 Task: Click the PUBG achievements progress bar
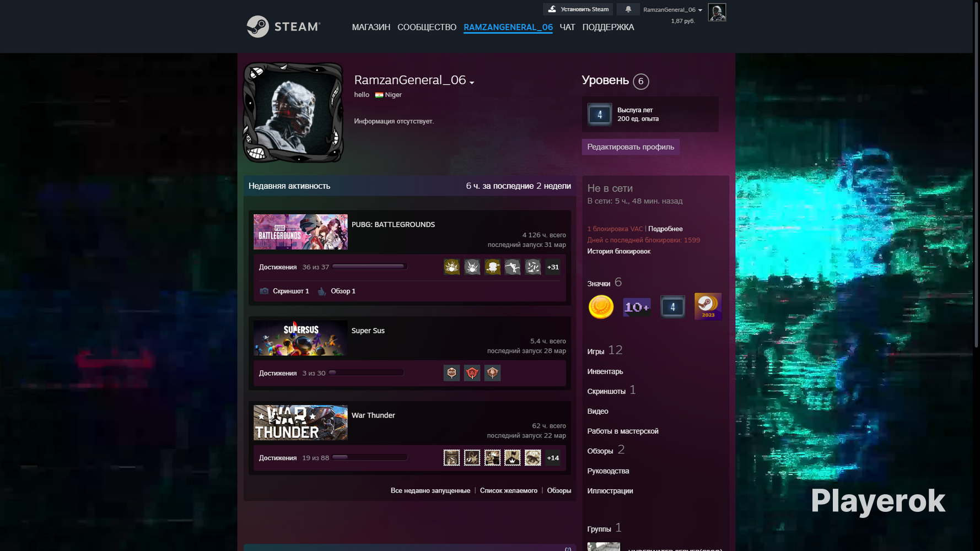[370, 267]
